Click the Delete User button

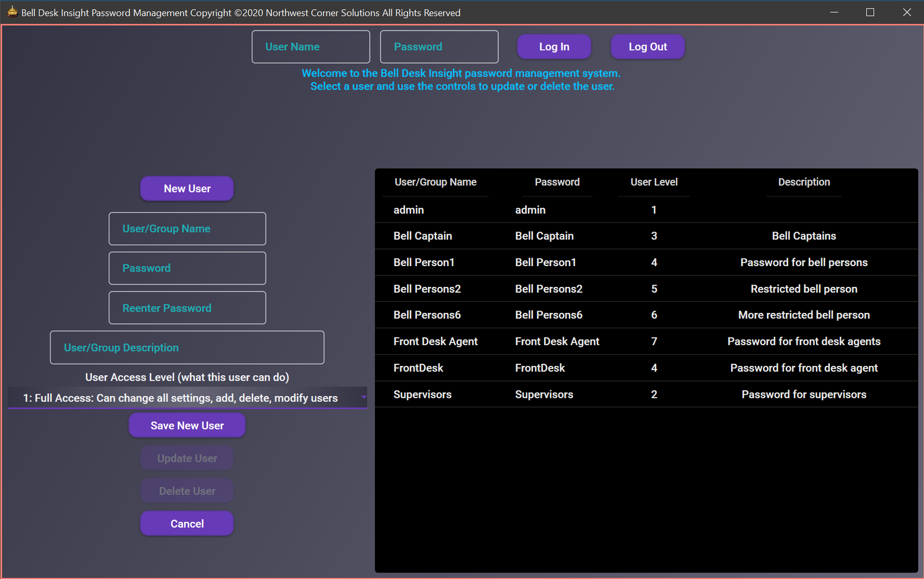pos(187,490)
